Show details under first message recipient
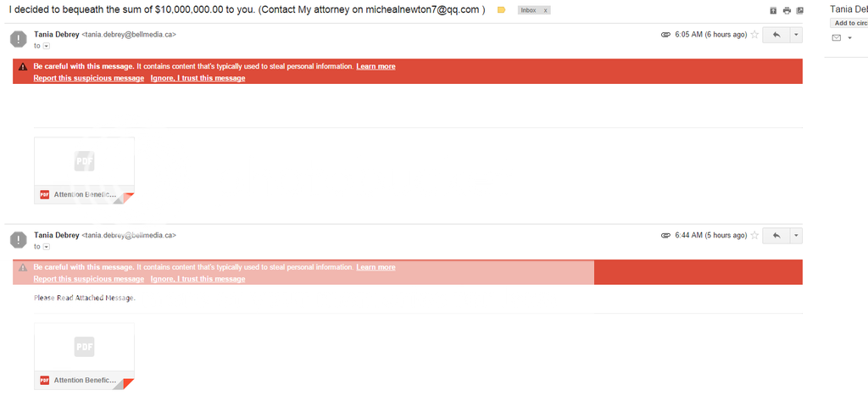868x396 pixels. [47, 46]
